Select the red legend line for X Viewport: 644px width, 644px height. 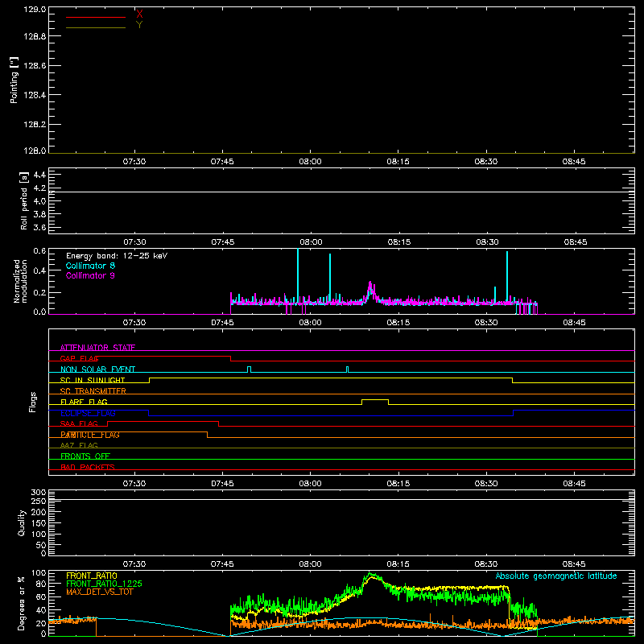pos(96,17)
